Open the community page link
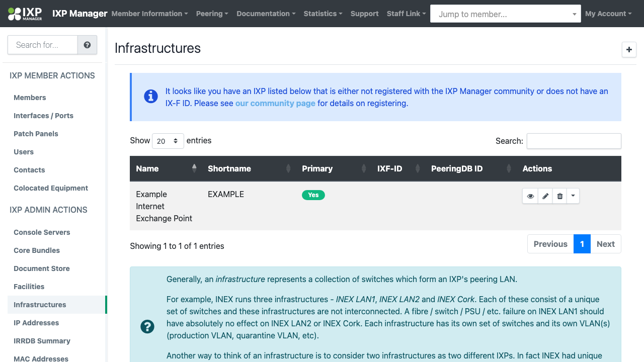The image size is (644, 362). click(275, 103)
